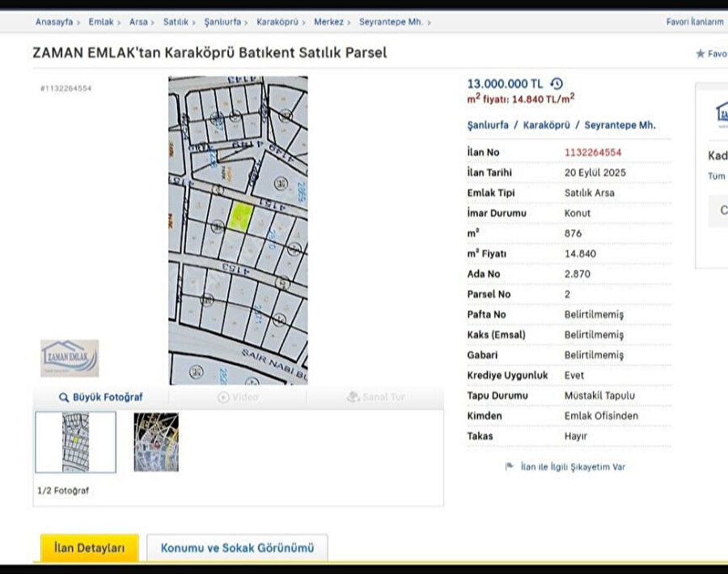This screenshot has height=574, width=728.
Task: Click the Video play icon
Action: [x=223, y=398]
